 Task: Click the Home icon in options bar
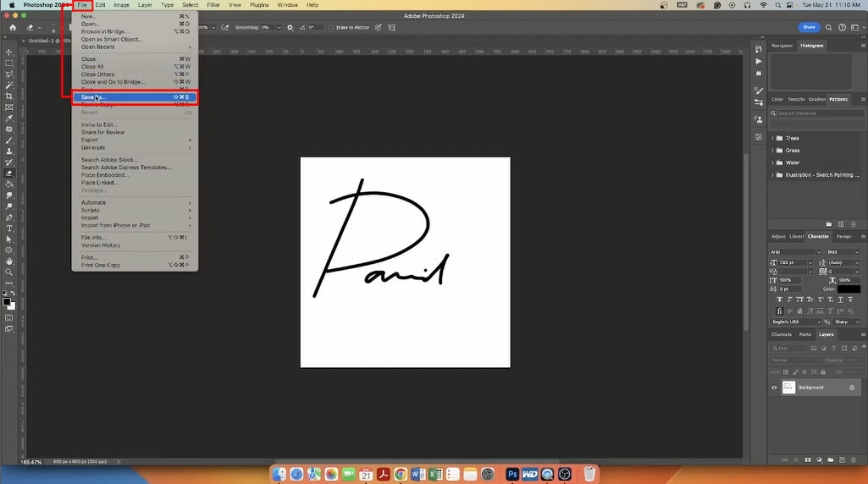click(13, 27)
